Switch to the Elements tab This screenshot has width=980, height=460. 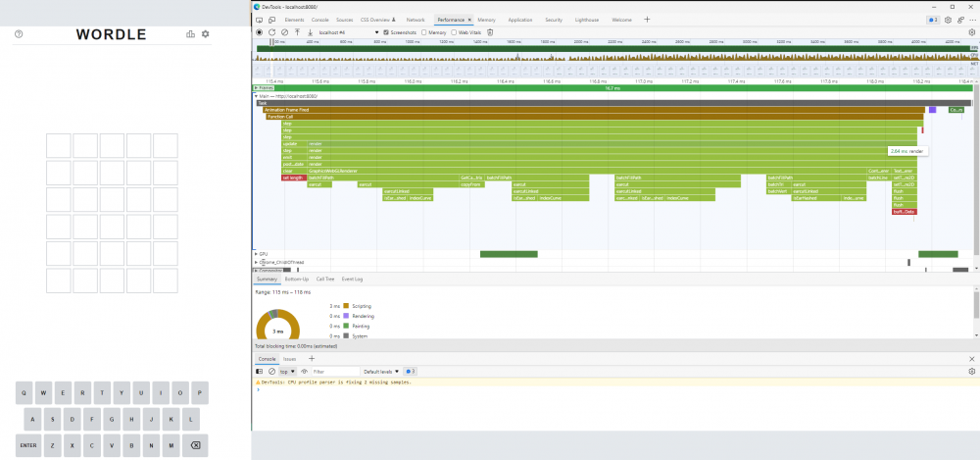tap(294, 20)
